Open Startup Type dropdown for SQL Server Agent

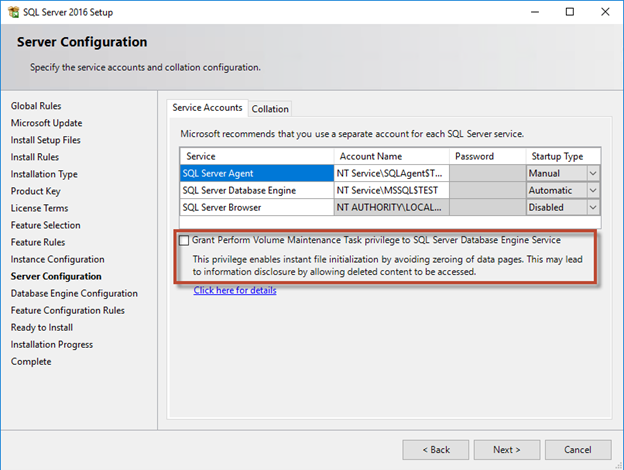[593, 173]
